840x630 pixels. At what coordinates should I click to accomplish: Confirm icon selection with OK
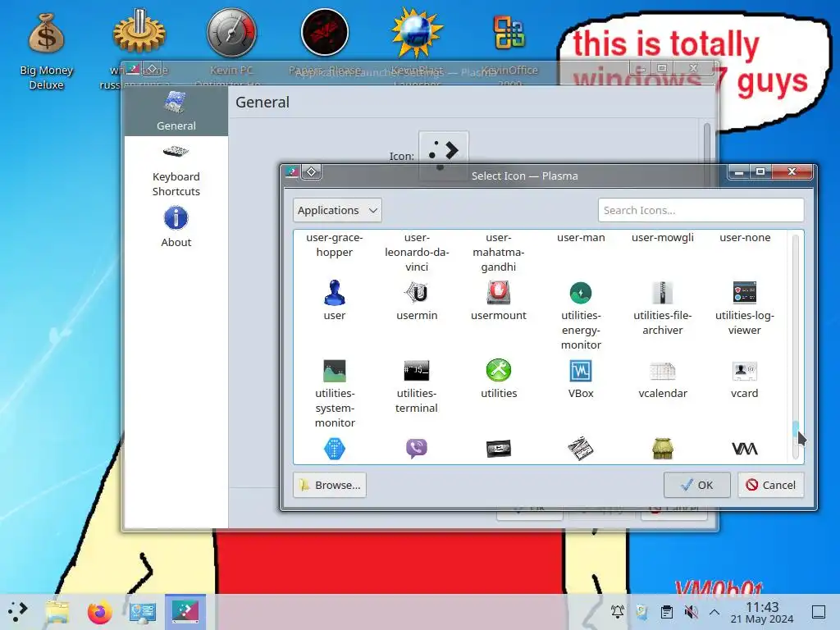point(696,485)
